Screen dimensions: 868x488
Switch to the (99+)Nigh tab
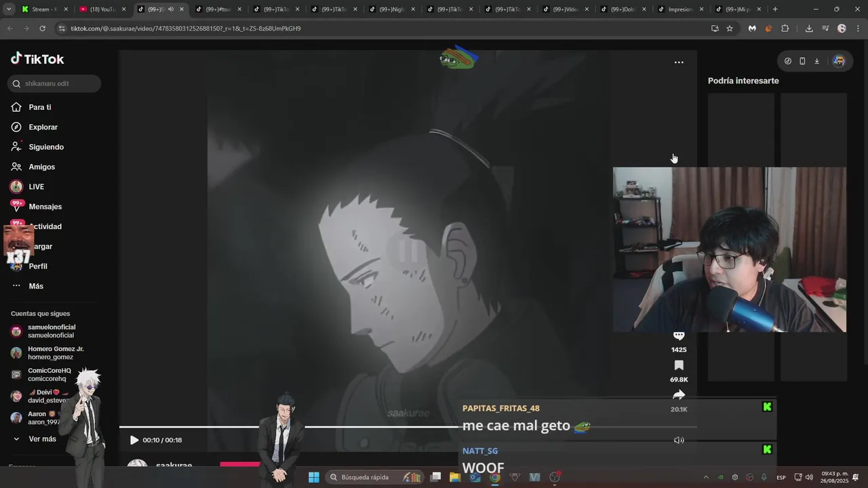click(x=391, y=9)
